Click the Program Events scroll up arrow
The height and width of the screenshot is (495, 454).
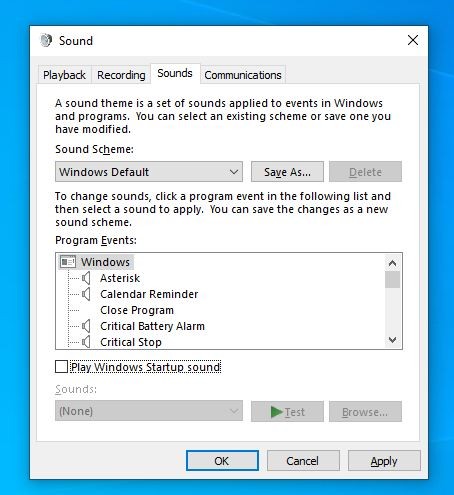point(392,263)
